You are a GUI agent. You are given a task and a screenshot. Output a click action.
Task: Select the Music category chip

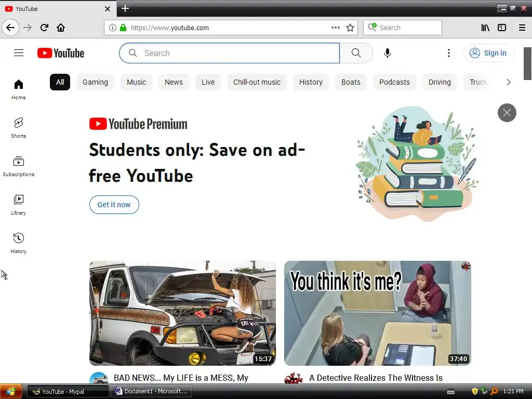point(137,82)
